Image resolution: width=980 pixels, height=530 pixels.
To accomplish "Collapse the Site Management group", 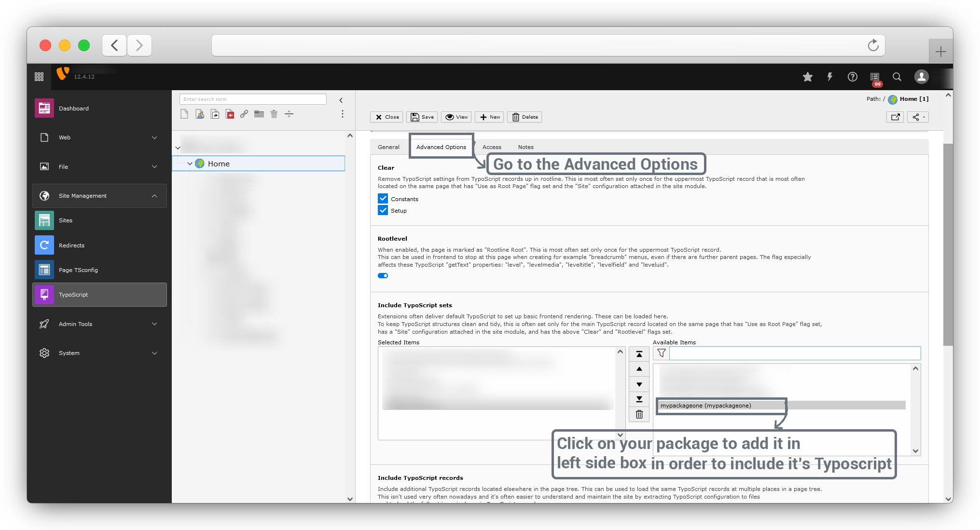I will [x=154, y=196].
